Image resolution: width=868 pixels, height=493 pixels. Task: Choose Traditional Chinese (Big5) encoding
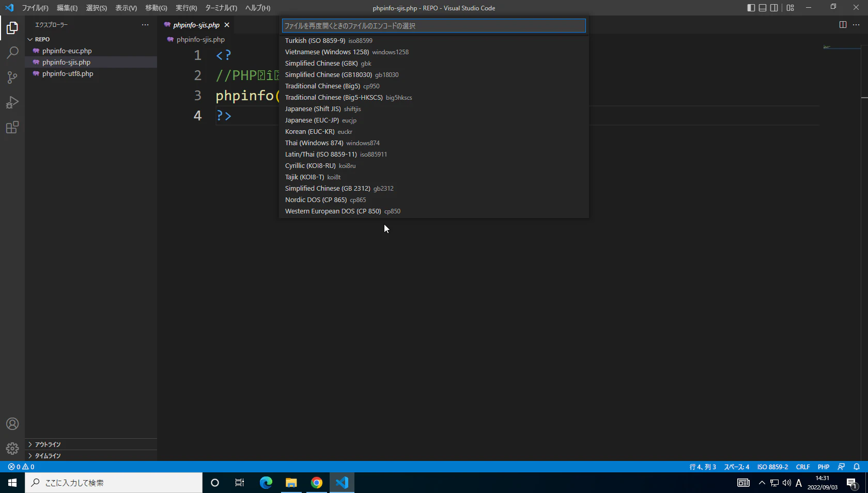tap(433, 86)
